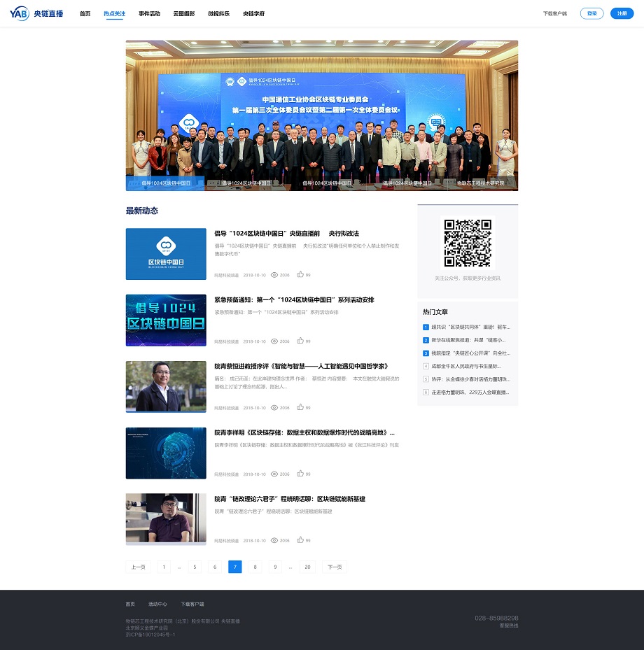644x650 pixels.
Task: Click the blue rank 2 badge in 热门文章
Action: (x=426, y=340)
